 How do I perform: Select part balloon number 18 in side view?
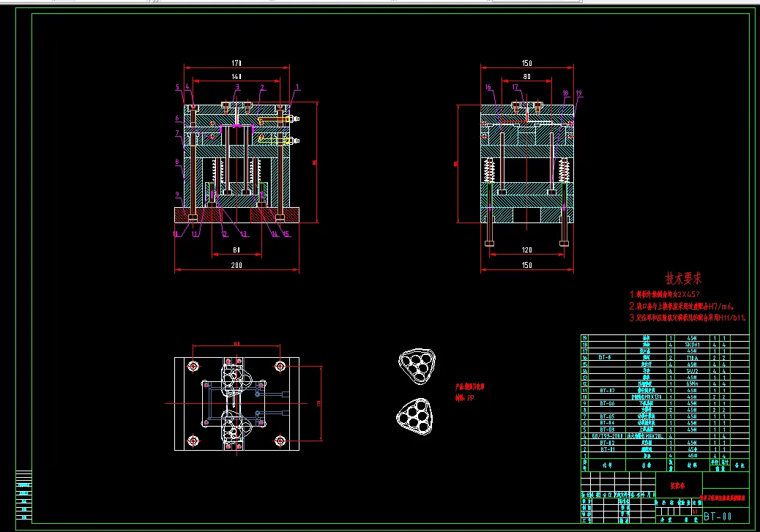566,93
